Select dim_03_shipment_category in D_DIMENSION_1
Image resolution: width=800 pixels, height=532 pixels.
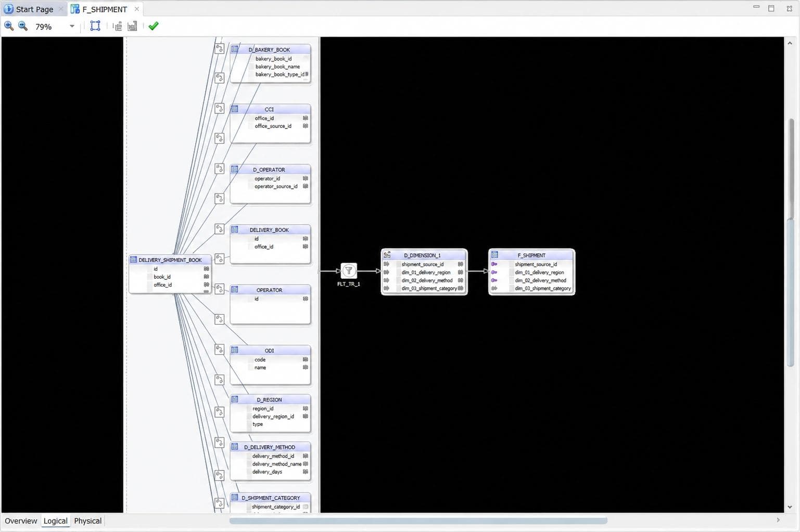click(x=429, y=289)
